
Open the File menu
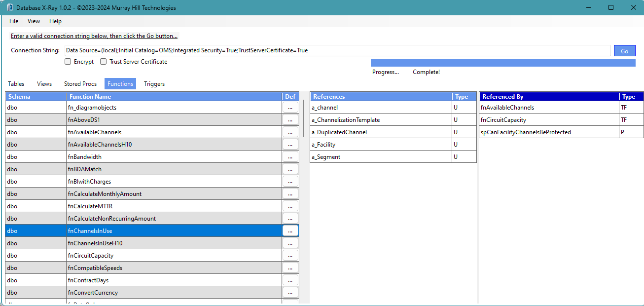pos(14,21)
